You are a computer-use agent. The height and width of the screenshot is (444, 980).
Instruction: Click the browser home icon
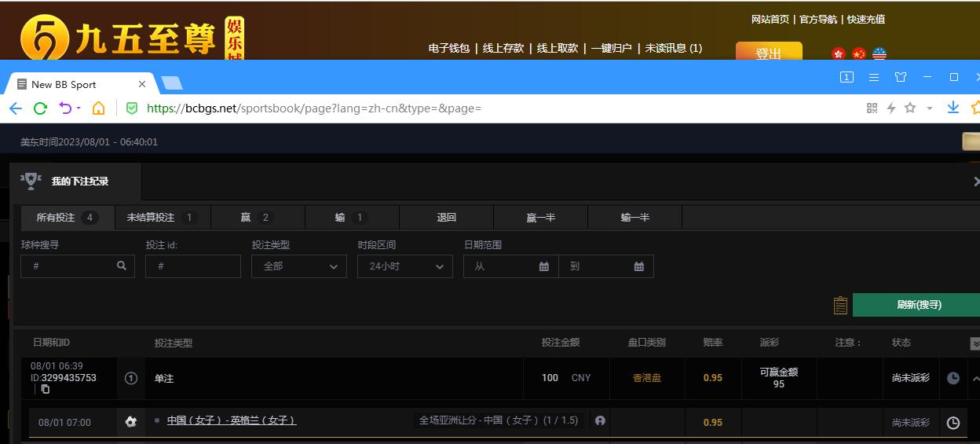click(x=98, y=108)
